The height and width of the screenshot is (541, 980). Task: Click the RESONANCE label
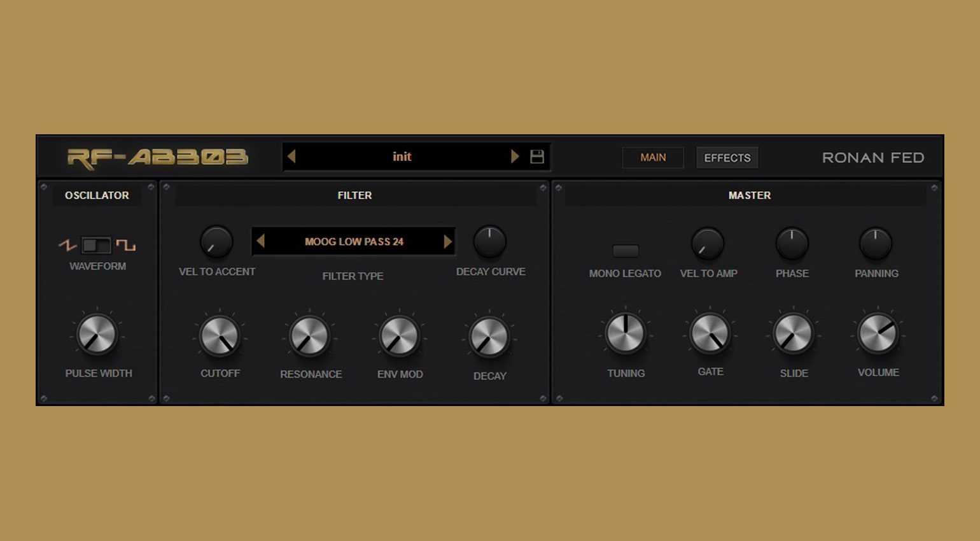tap(311, 374)
